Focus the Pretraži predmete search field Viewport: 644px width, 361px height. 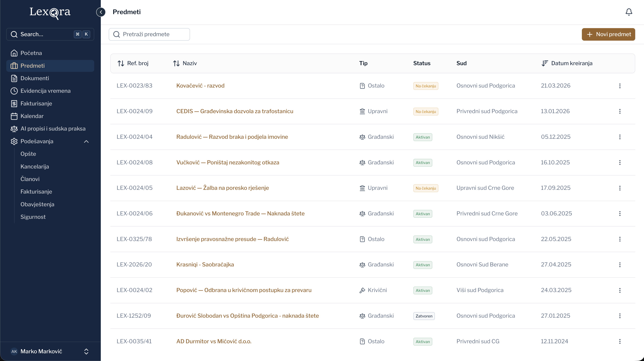[149, 34]
